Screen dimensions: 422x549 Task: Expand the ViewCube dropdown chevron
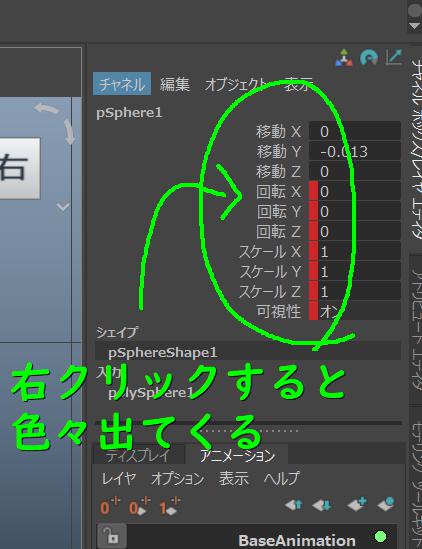[x=63, y=207]
